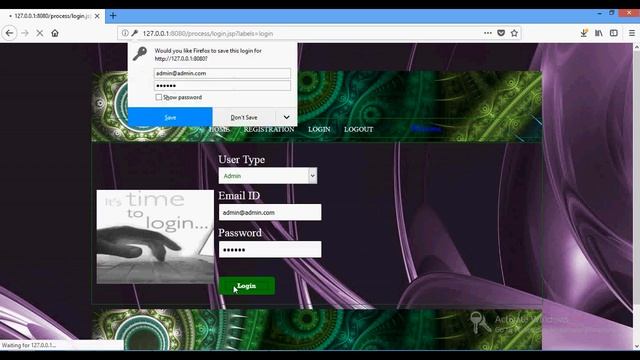
Task: Click the forward navigation arrow
Action: click(25, 33)
